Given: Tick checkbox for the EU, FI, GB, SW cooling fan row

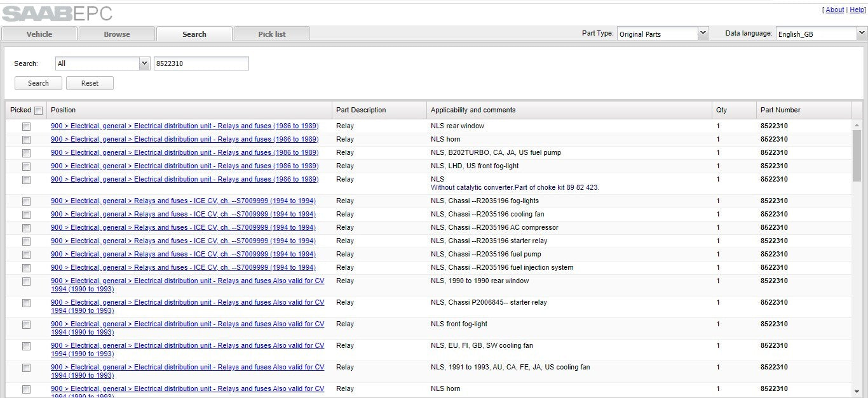Looking at the screenshot, I should click(26, 346).
